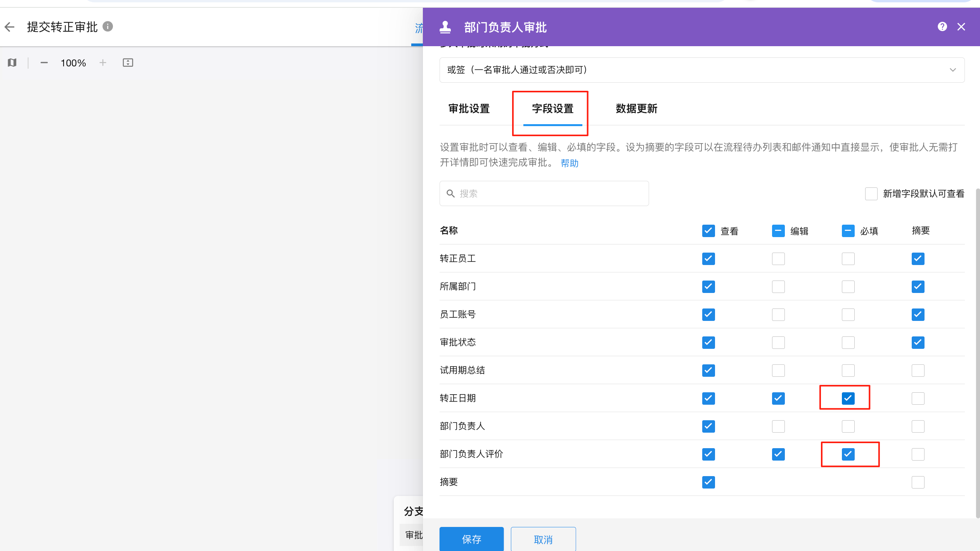Uncheck 必填 for 转正日期

(848, 399)
